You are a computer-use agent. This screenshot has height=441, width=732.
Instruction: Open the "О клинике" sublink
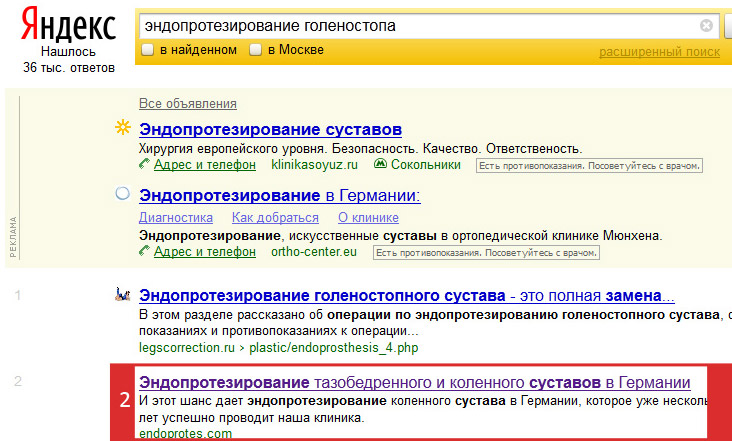coord(368,217)
